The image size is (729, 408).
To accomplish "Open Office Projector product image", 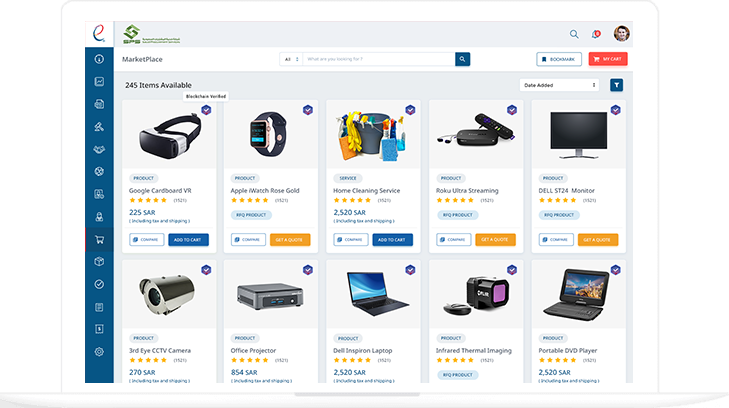I will click(x=270, y=296).
